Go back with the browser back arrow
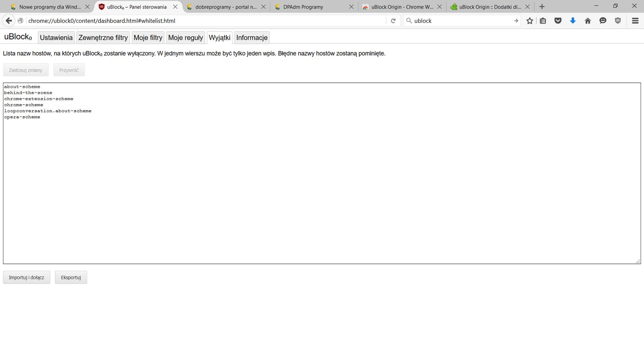The width and height of the screenshot is (644, 346). click(9, 21)
